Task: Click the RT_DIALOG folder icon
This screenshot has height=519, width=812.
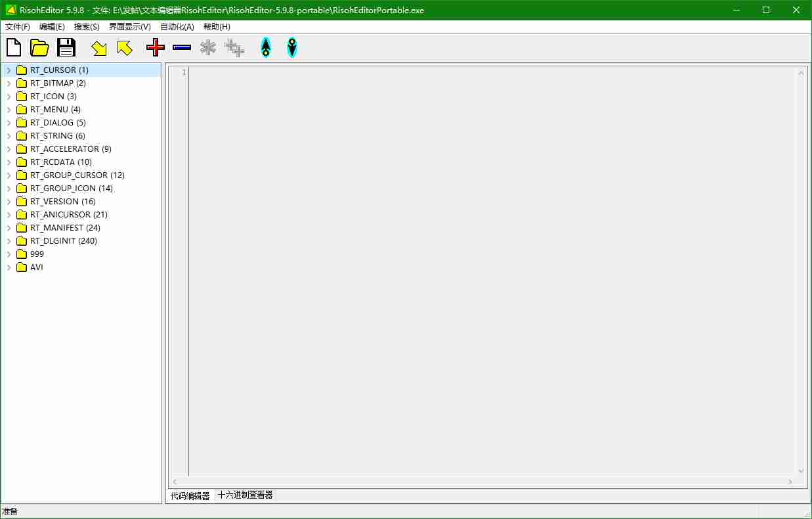Action: pyautogui.click(x=21, y=122)
